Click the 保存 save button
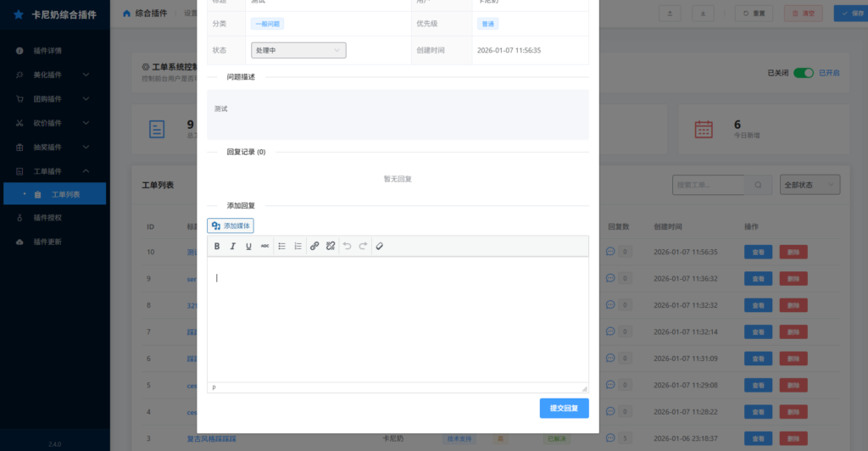Image resolution: width=868 pixels, height=451 pixels. click(x=851, y=14)
